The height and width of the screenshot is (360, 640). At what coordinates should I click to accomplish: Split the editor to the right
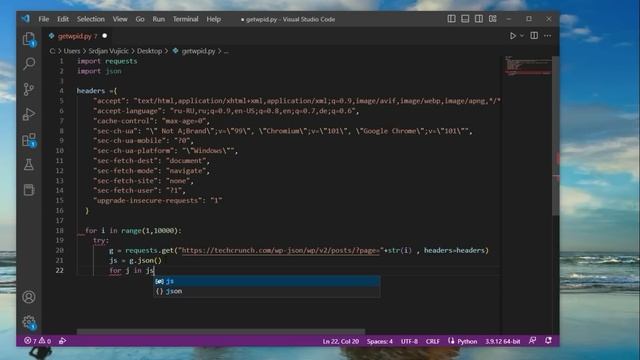534,36
